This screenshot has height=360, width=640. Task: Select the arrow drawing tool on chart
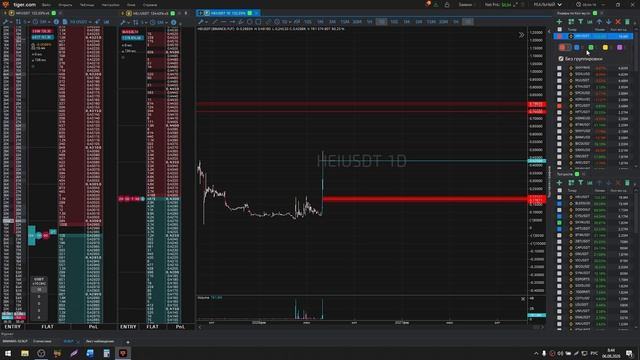pos(232,22)
